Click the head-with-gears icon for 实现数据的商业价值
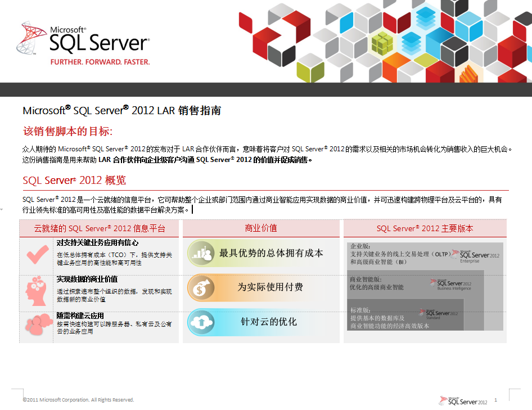The width and height of the screenshot is (532, 410). (37, 291)
